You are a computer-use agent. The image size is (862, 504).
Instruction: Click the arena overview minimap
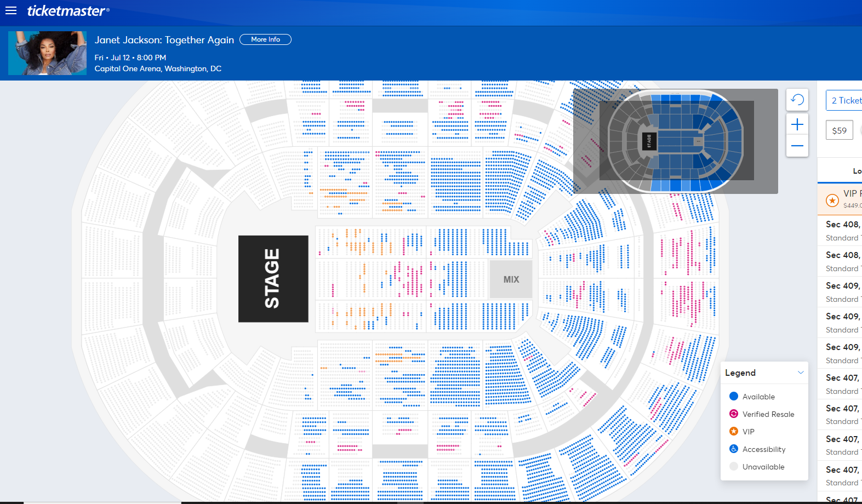click(x=676, y=141)
